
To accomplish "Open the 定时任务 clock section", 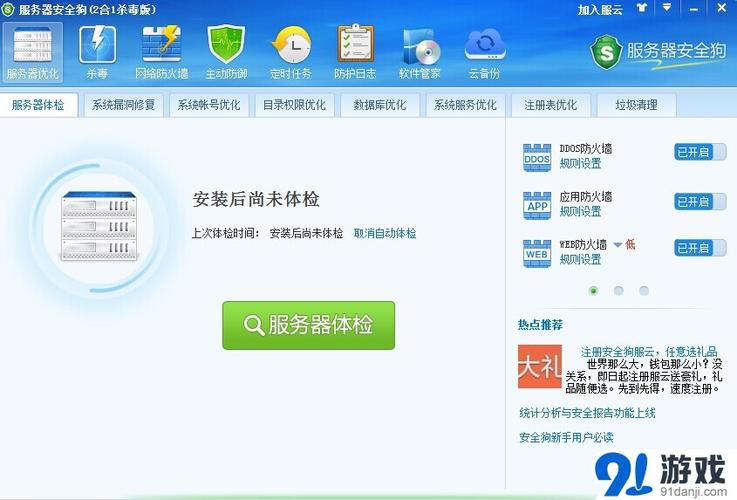I will [x=291, y=53].
